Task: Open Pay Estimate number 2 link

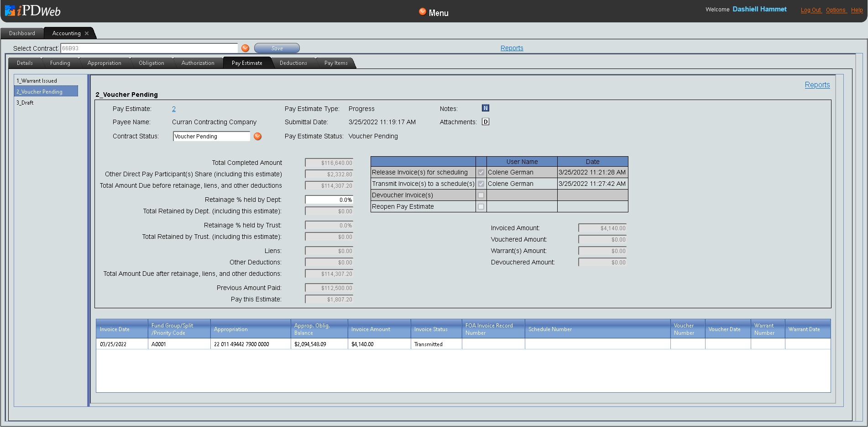Action: [x=174, y=109]
